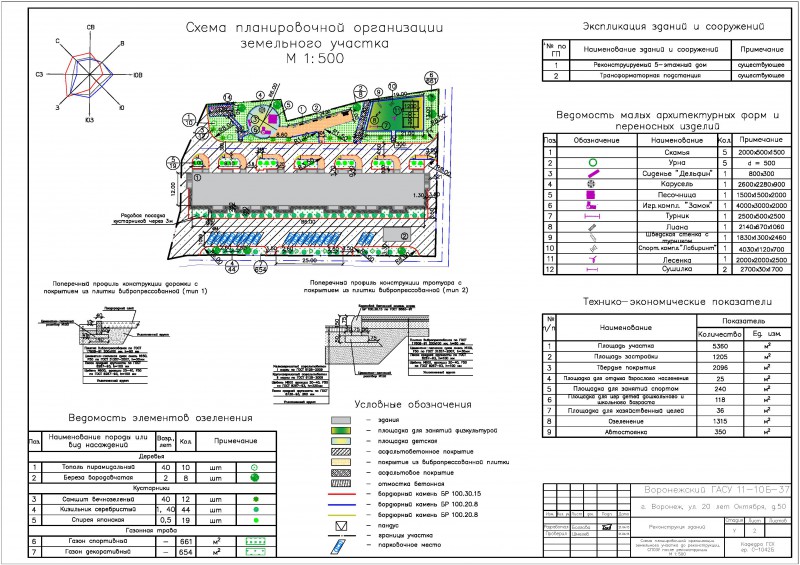Click the "Количество" column header

(719, 334)
